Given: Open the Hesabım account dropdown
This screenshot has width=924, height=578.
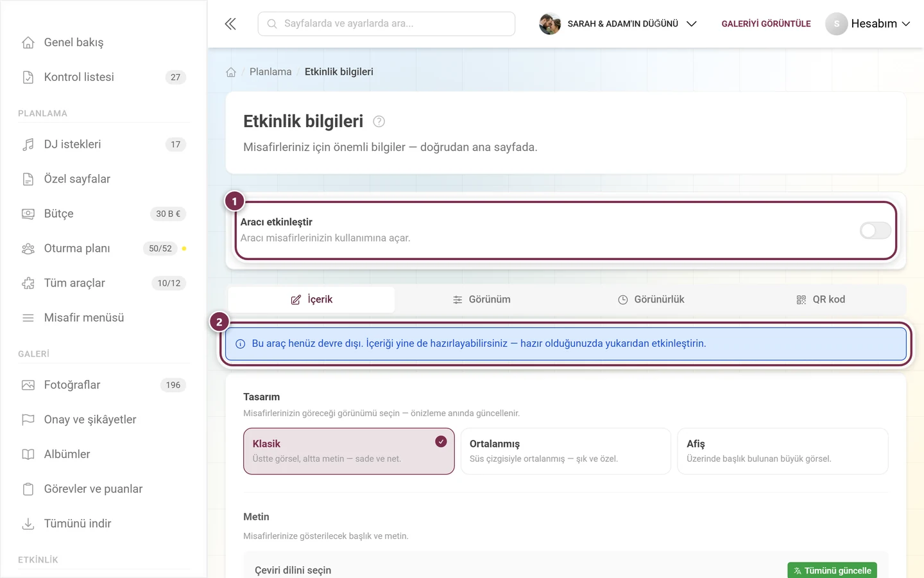Looking at the screenshot, I should click(868, 24).
